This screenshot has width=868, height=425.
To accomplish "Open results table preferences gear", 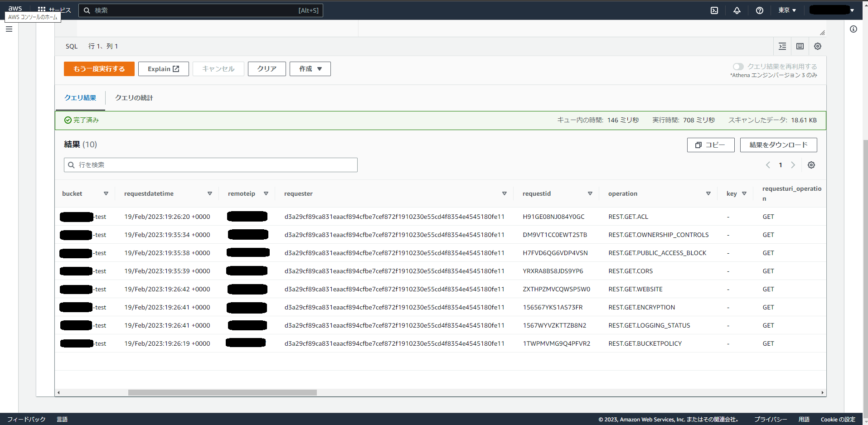I will pyautogui.click(x=811, y=165).
